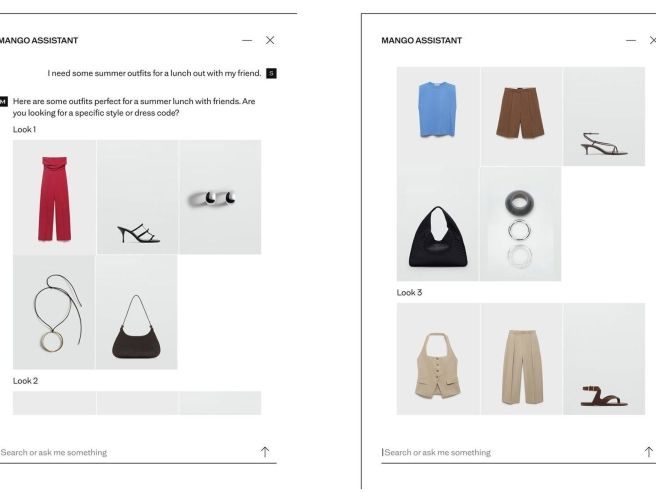Screen dimensions: 656x492
Task: Click the left Search or ask input field
Action: point(128,452)
